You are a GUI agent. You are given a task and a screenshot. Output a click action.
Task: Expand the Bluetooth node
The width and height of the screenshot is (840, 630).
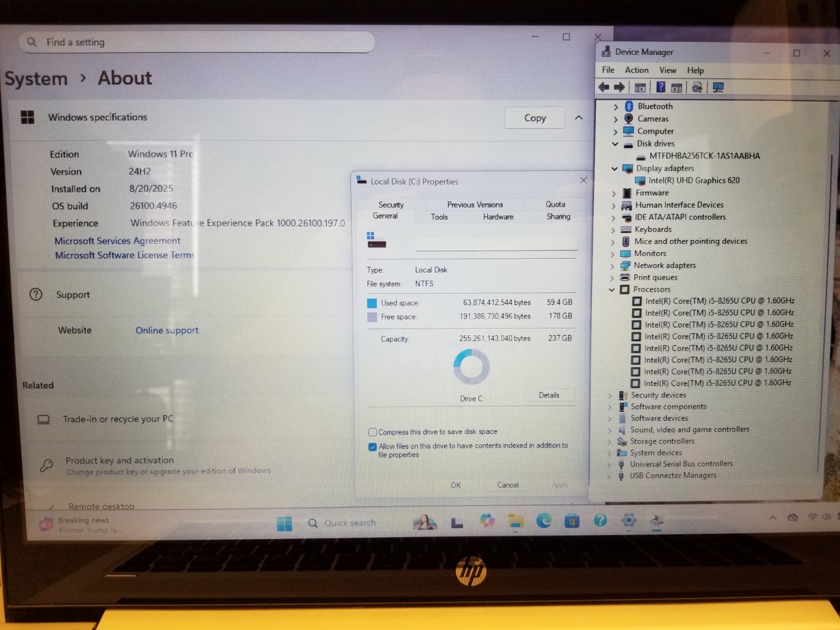[616, 107]
